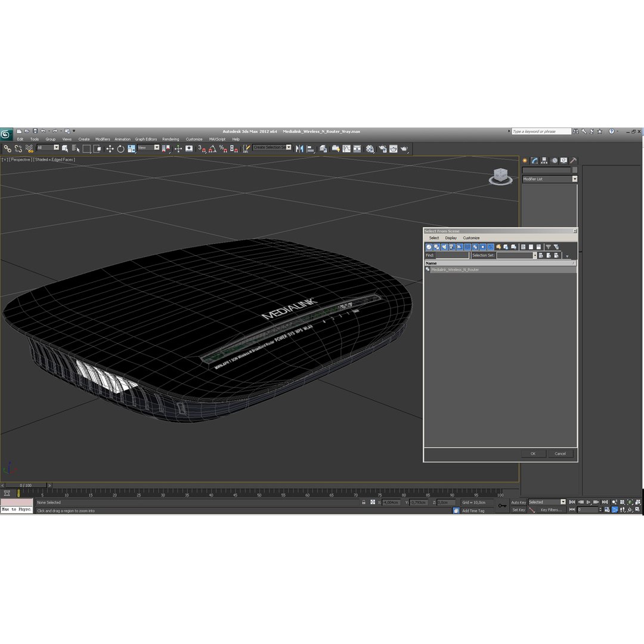This screenshot has width=644, height=644.
Task: Expand quick access toolbar options arrow
Action: click(x=74, y=131)
